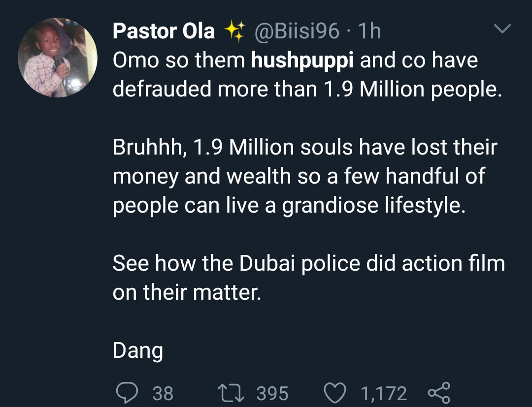Click the line "people can live a grandiose lifestyle"
Screen dimensions: 532x407
click(x=289, y=205)
